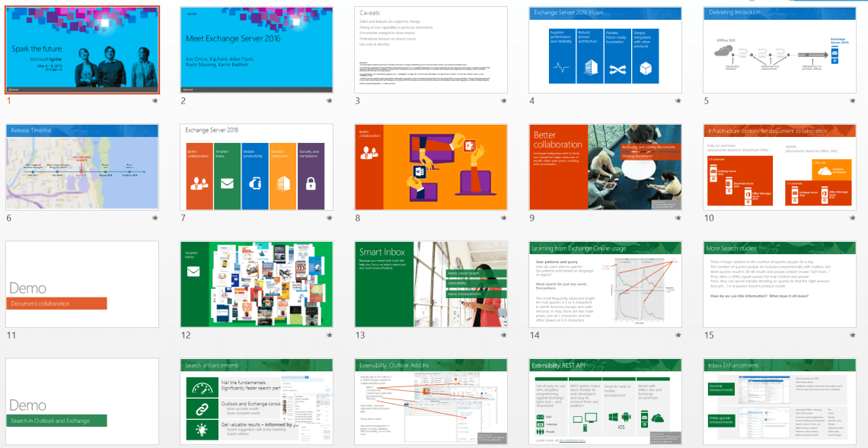868x448 pixels.
Task: Click the transition star beneath slide 14
Action: click(678, 335)
